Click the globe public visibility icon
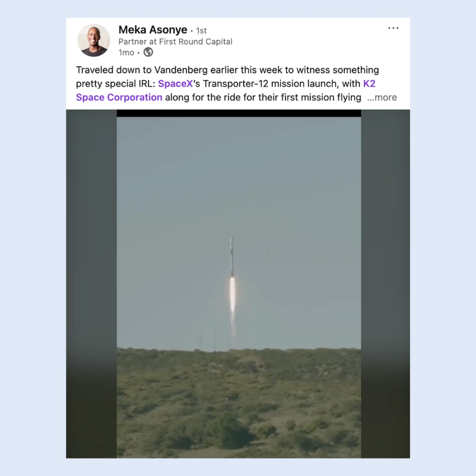 coord(148,52)
